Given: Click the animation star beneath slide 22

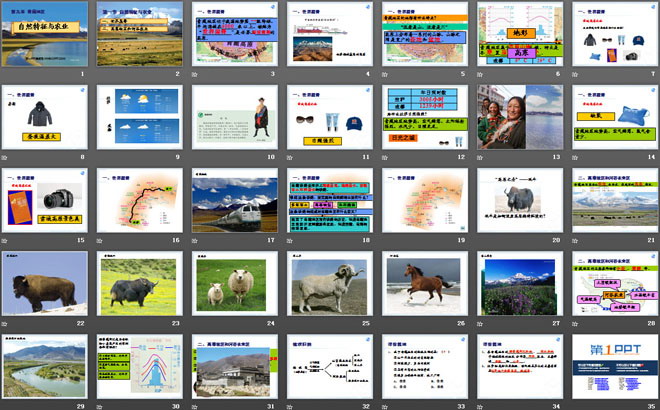Looking at the screenshot, I should pos(5,323).
